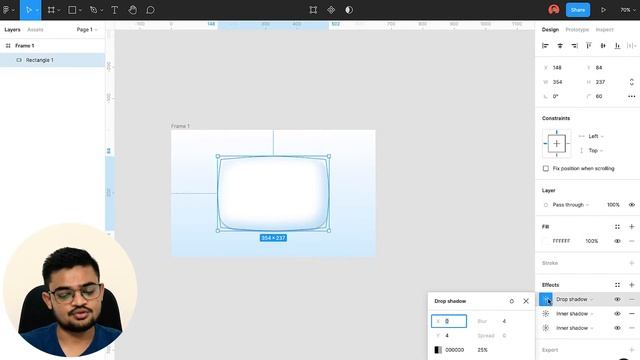Hide the FFFFFF fill
The image size is (640, 360).
(x=617, y=241)
